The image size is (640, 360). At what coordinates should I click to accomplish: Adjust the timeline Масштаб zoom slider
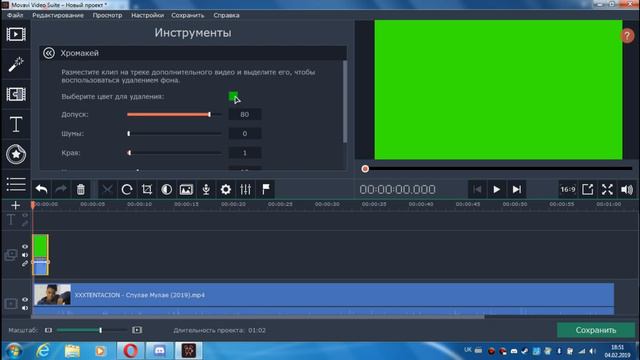coord(93,330)
